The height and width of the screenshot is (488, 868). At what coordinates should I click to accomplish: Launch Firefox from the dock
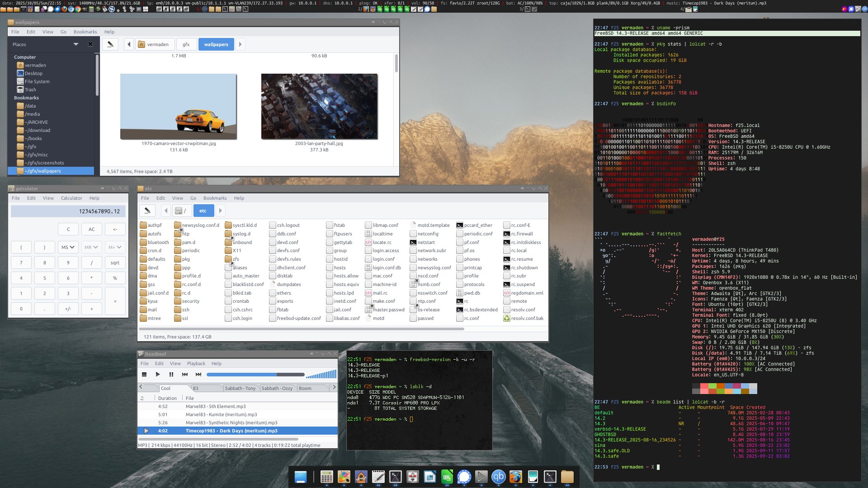coord(515,477)
